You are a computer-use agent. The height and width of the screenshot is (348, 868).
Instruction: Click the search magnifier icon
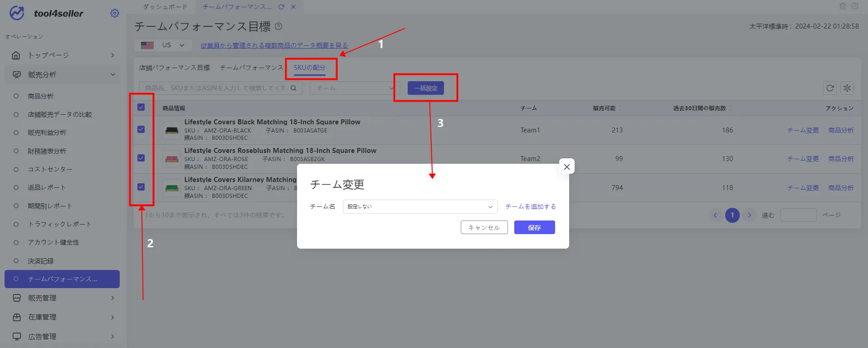click(293, 88)
